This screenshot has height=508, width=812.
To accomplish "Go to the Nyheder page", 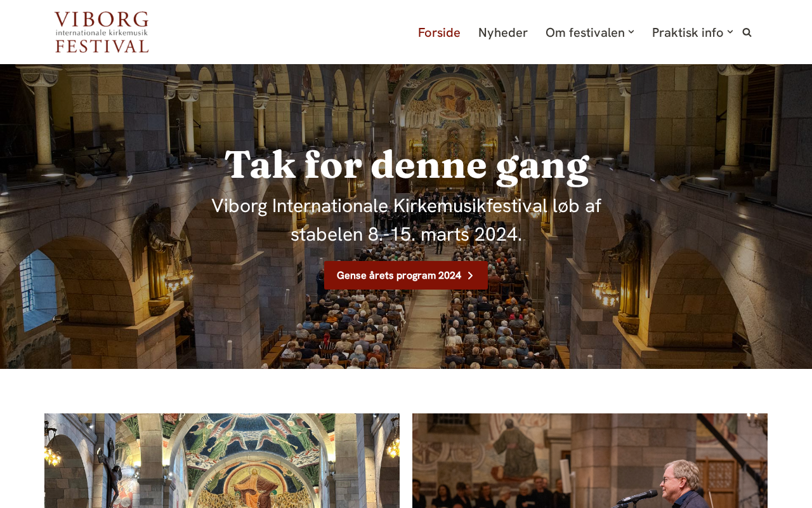I will click(503, 32).
